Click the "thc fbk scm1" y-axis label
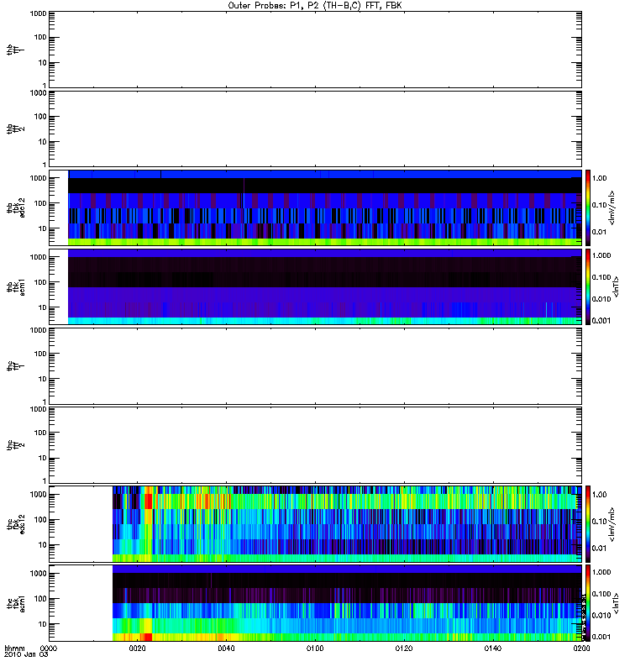Image resolution: width=630 pixels, height=672 pixels. 16,603
